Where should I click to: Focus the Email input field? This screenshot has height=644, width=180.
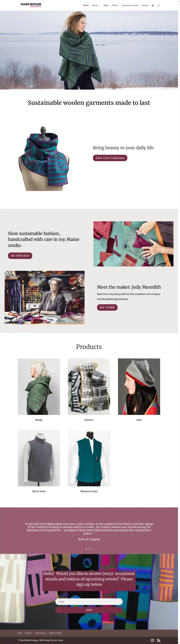click(x=89, y=601)
